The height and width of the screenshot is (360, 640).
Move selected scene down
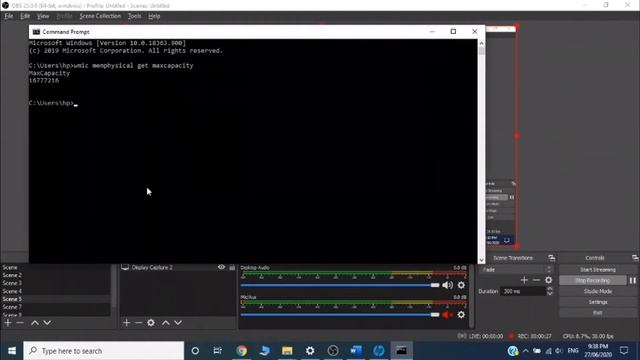(x=47, y=323)
